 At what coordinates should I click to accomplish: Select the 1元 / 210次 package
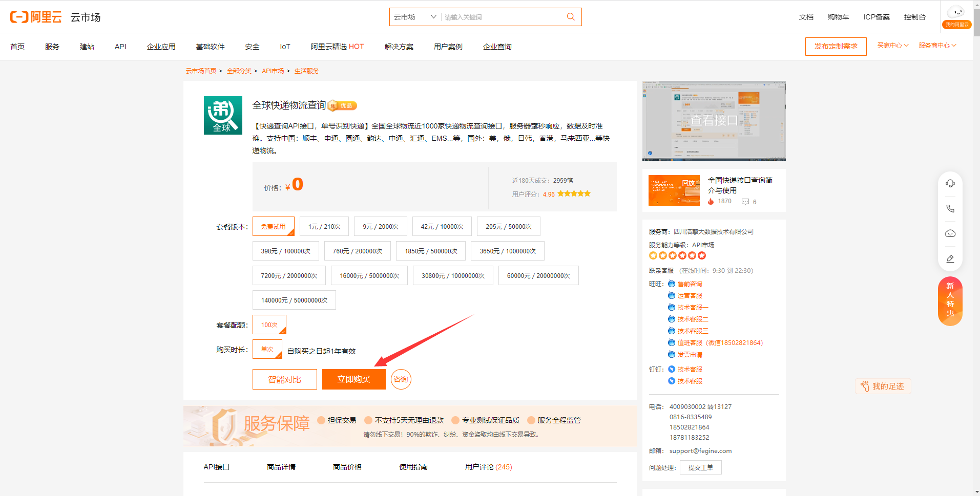pyautogui.click(x=324, y=226)
